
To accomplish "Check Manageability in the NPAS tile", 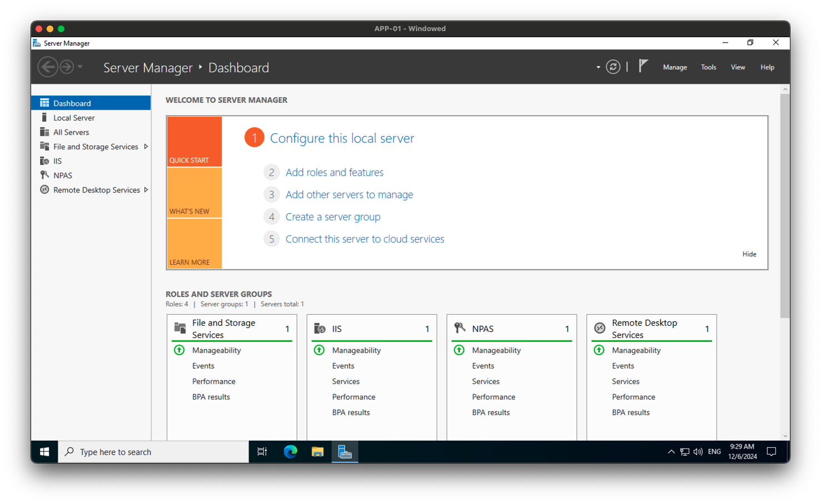I will pyautogui.click(x=496, y=350).
